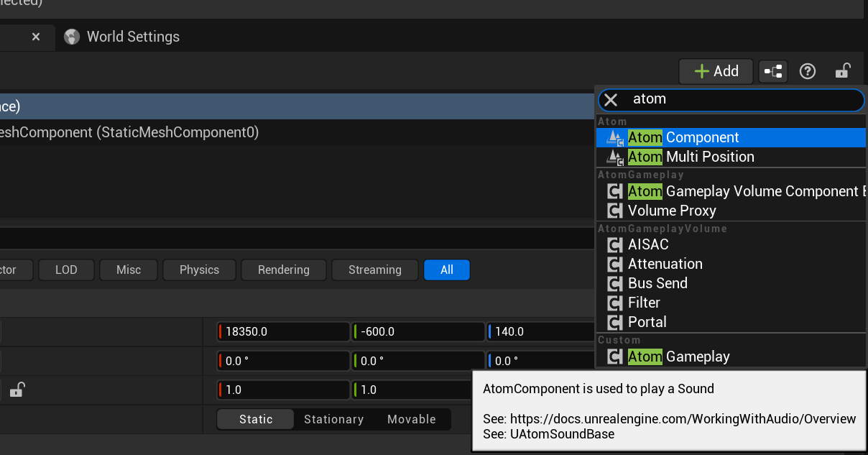This screenshot has width=868, height=455.
Task: Select the All properties filter
Action: [x=447, y=270]
